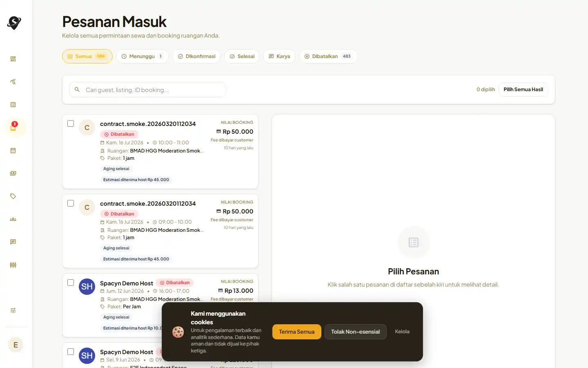
Task: Open the calendar icon in sidebar
Action: pyautogui.click(x=13, y=150)
